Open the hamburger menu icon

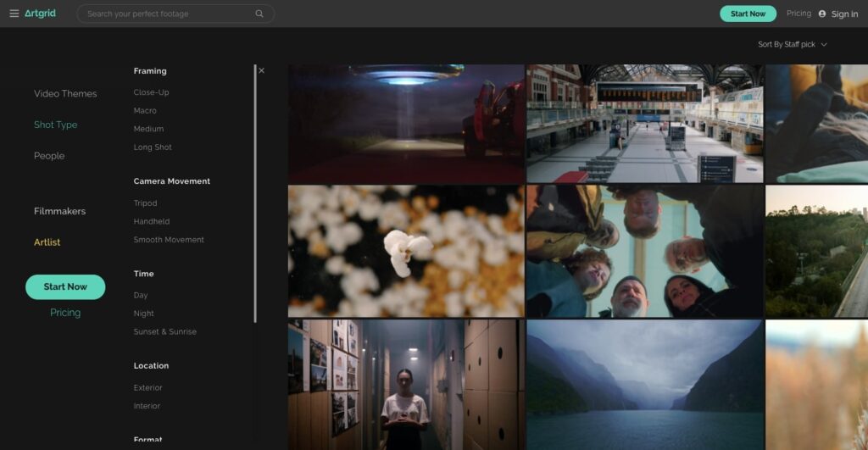(x=14, y=14)
